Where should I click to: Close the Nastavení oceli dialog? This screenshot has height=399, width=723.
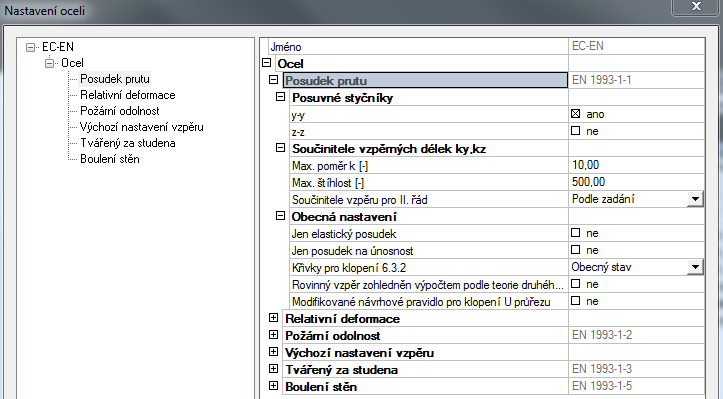click(696, 7)
